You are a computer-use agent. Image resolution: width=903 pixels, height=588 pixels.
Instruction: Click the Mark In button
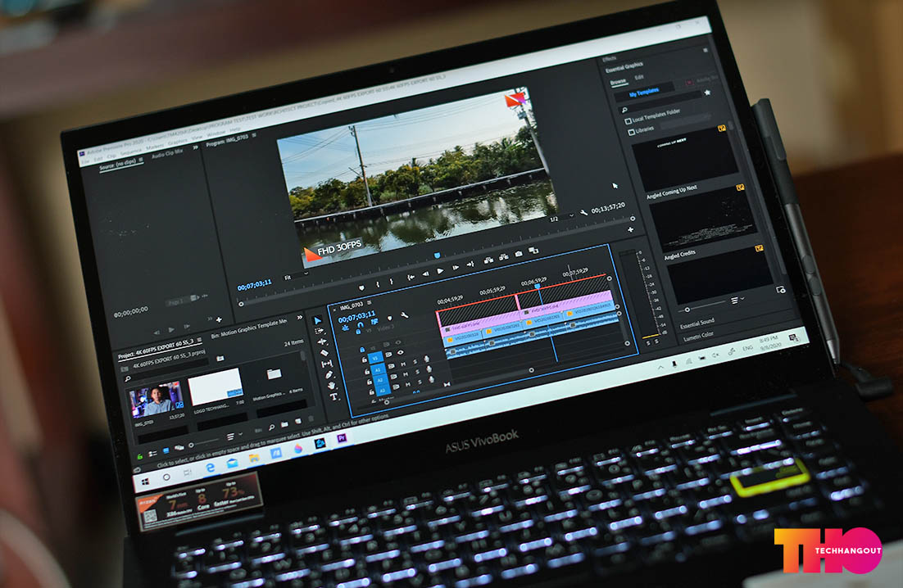378,283
